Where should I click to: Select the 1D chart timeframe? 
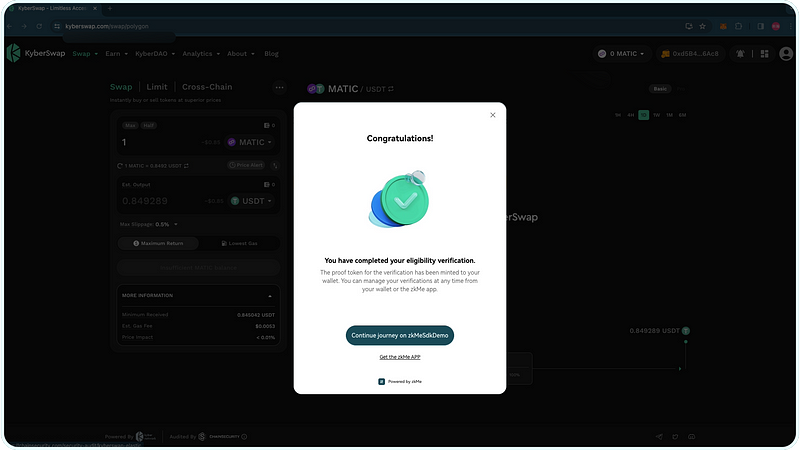(x=643, y=115)
